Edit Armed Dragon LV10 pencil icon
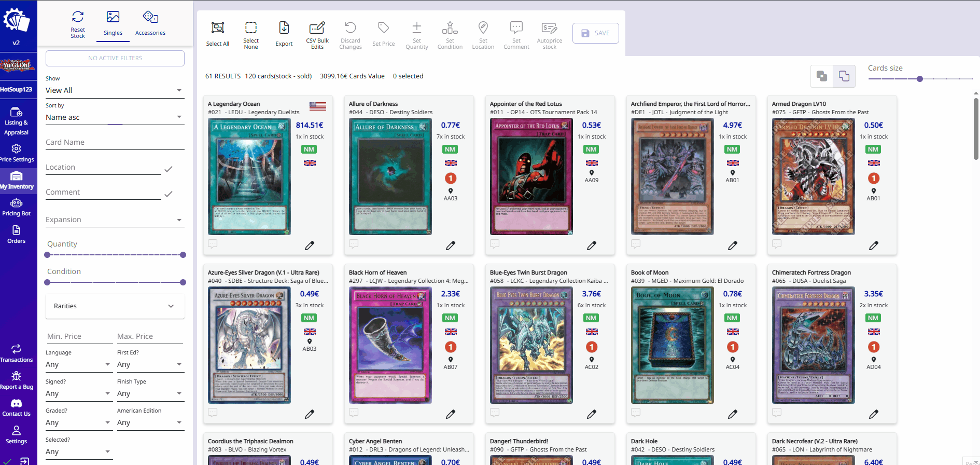 (x=874, y=245)
